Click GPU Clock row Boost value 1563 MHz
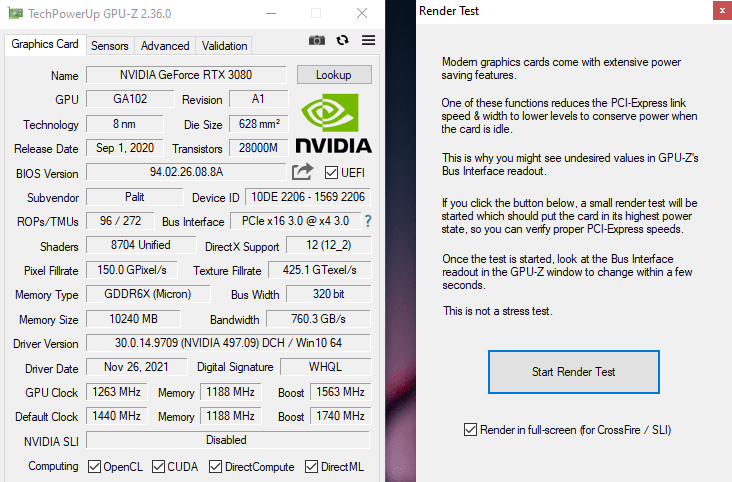The image size is (732, 482). [x=340, y=392]
